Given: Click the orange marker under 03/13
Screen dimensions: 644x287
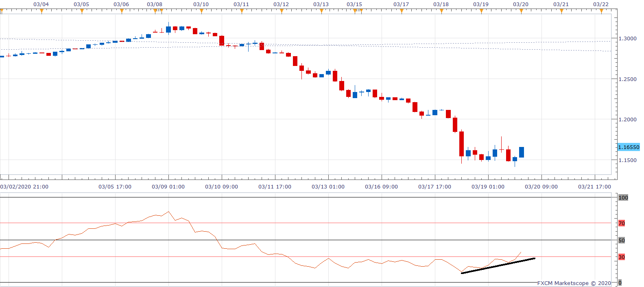Looking at the screenshot, I should tap(321, 11).
